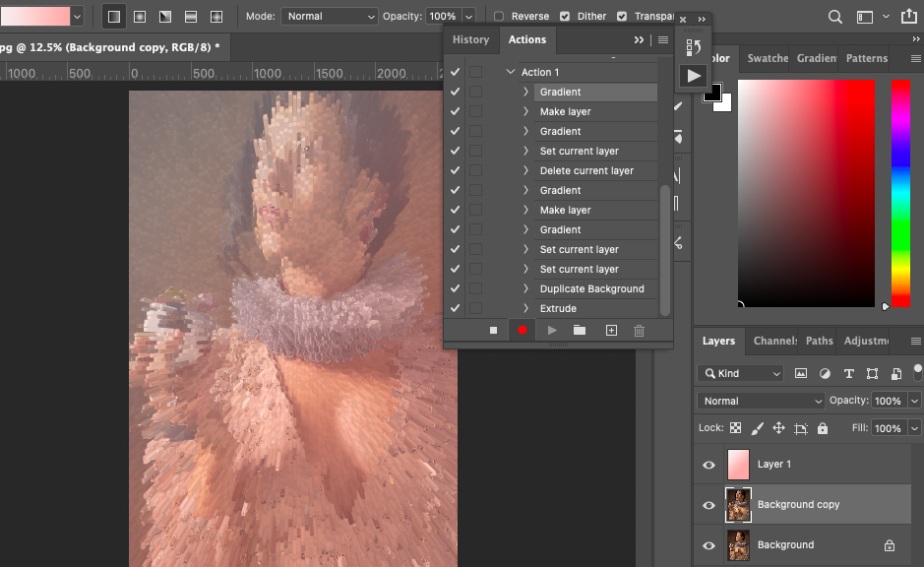Click the red Begin Recording button
Screen dimensions: 924x567
pos(523,331)
